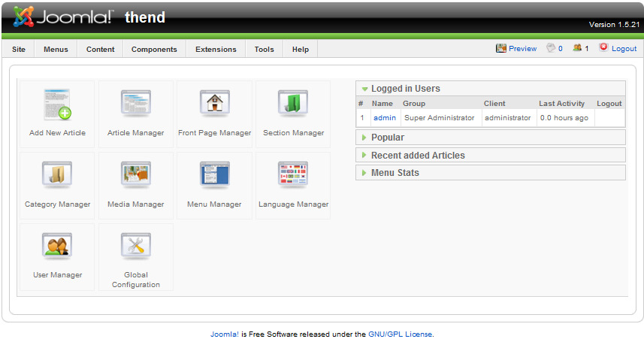
Task: Click the Preview monitor icon
Action: coord(501,48)
